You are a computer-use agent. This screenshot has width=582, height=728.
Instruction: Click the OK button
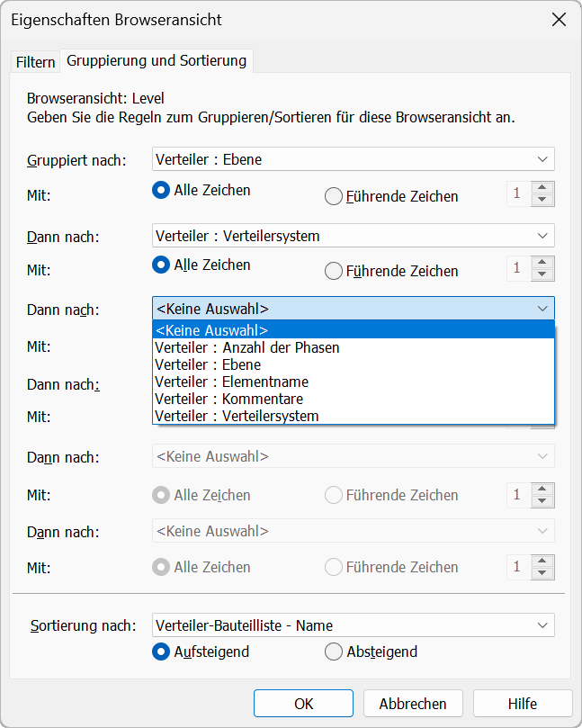(x=303, y=704)
